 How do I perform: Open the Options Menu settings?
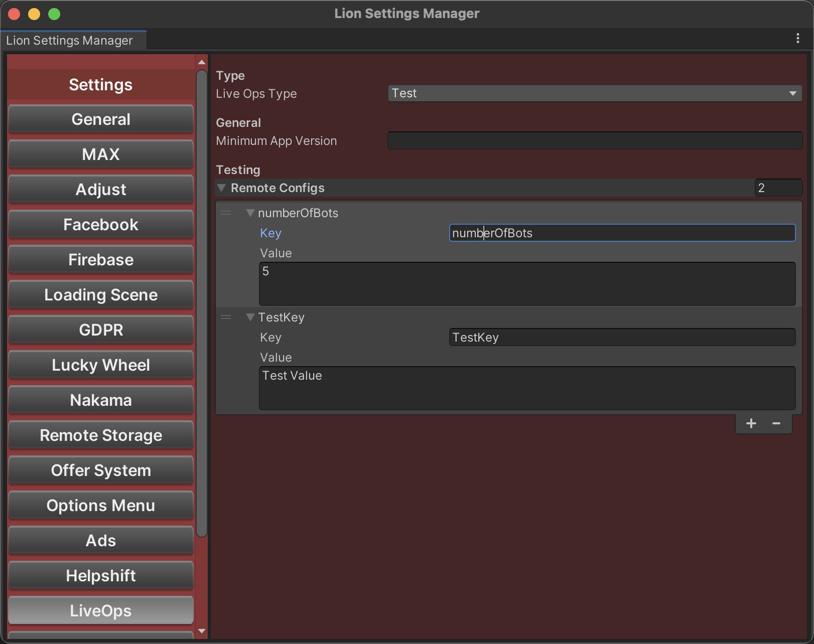[x=101, y=506]
